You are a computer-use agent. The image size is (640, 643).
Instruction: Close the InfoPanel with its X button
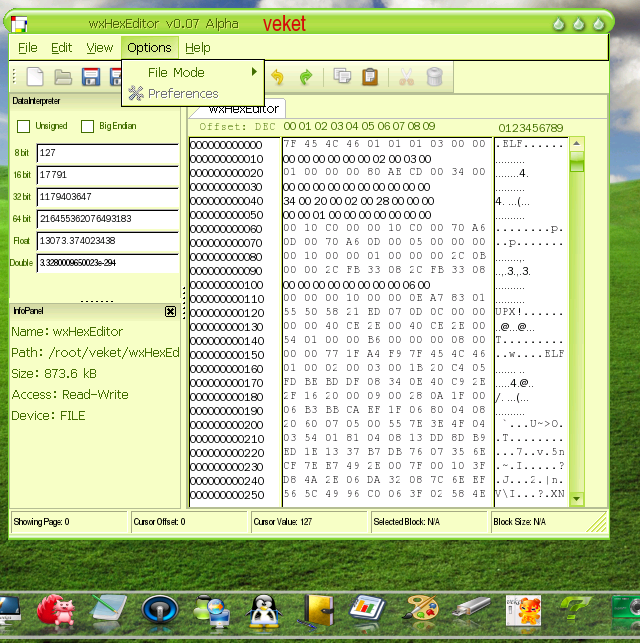[170, 312]
